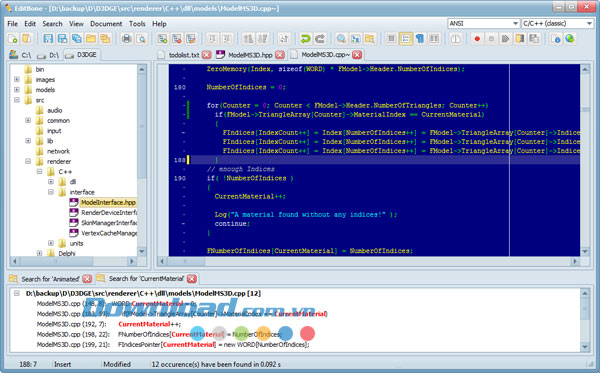Toggle the highlighted line numbers toolbar button
600x373 pixels.
tap(406, 39)
